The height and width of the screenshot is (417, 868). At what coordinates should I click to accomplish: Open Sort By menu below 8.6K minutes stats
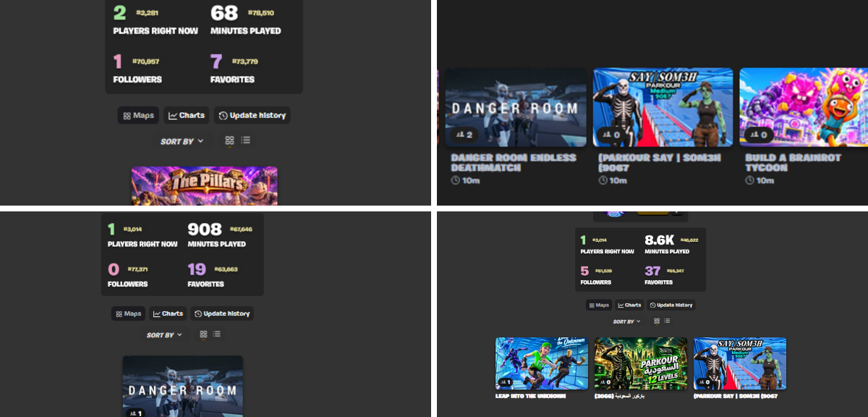coord(626,321)
